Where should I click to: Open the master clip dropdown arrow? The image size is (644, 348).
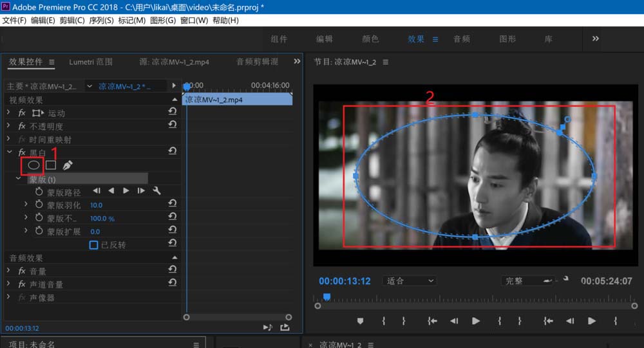click(x=90, y=86)
